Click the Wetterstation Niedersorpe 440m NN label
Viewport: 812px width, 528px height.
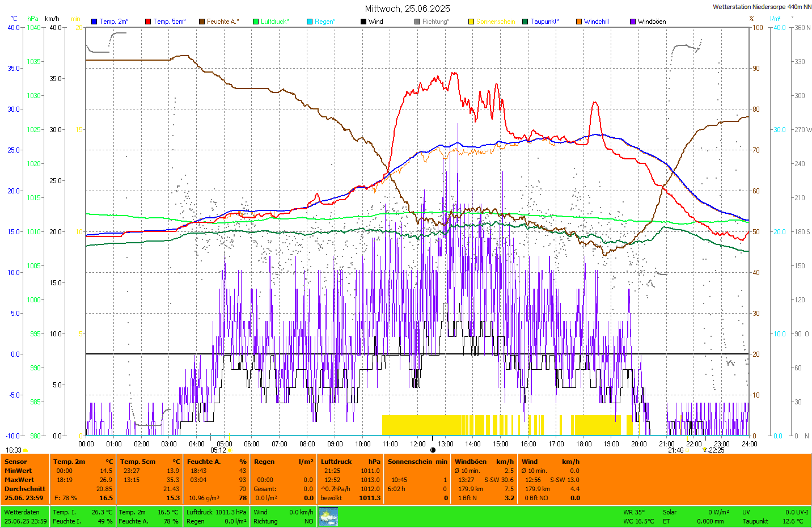[762, 7]
